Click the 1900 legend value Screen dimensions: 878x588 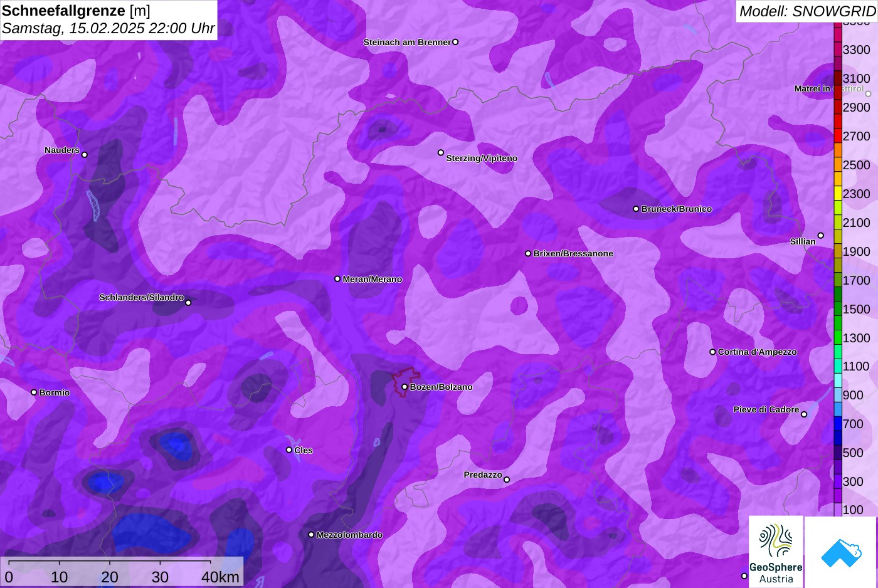(856, 251)
